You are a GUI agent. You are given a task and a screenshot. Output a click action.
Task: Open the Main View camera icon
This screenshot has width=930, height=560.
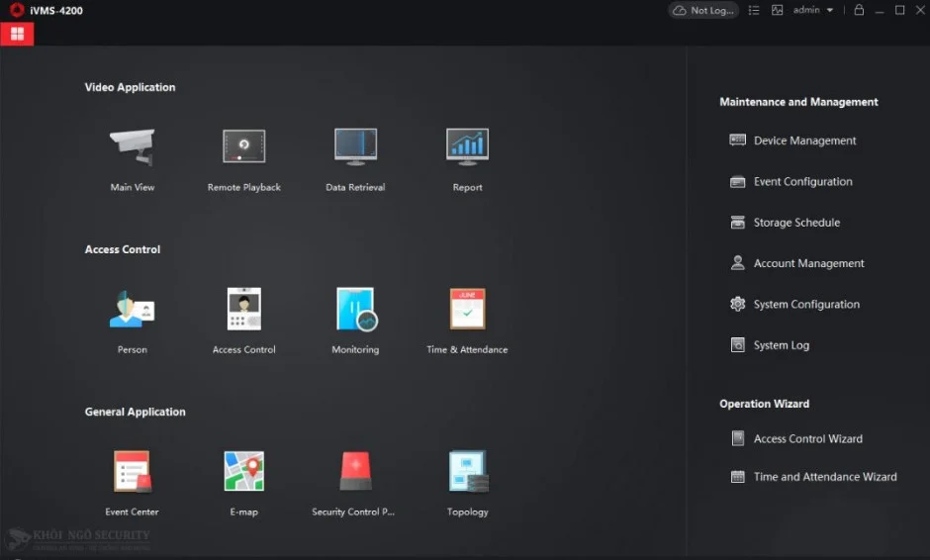pos(133,146)
